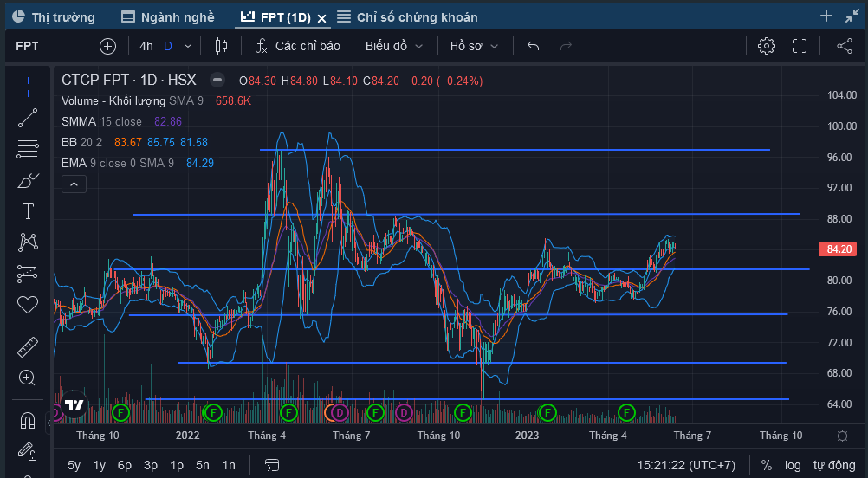Enter fullscreen chart mode
Screen dimensions: 868x478
coord(800,47)
